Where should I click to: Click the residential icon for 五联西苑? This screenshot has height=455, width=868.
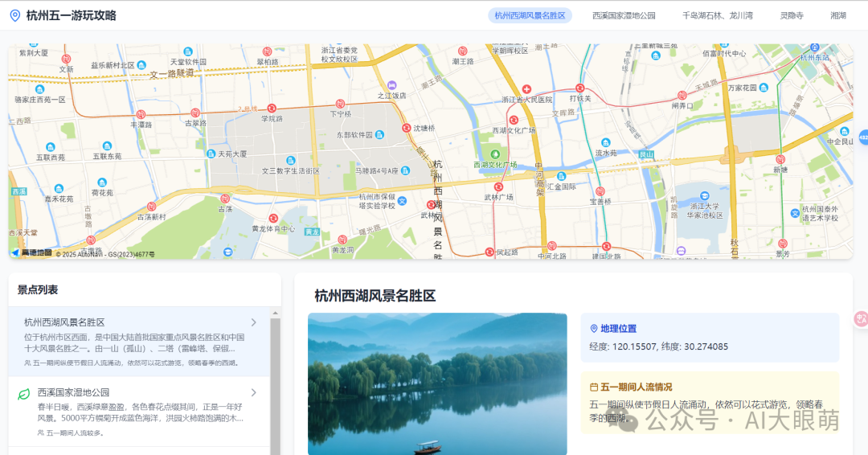(x=51, y=147)
